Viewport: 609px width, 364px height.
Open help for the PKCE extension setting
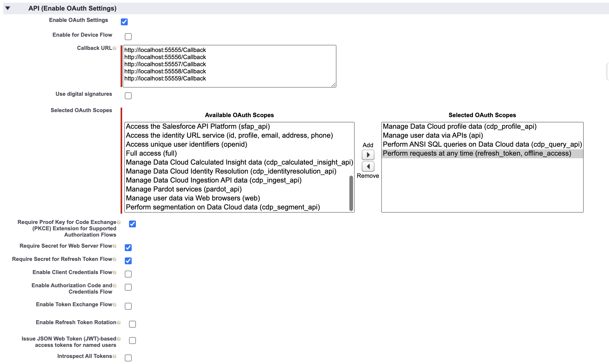coord(118,222)
